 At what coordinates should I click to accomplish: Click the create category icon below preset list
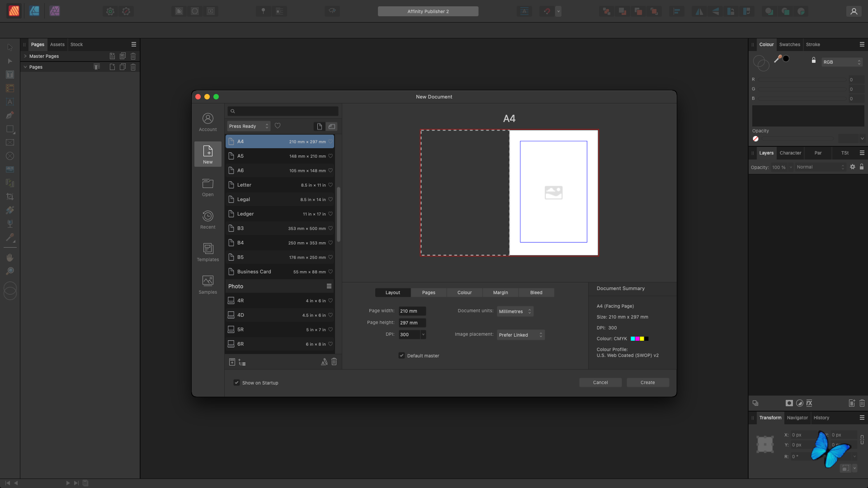click(x=242, y=362)
